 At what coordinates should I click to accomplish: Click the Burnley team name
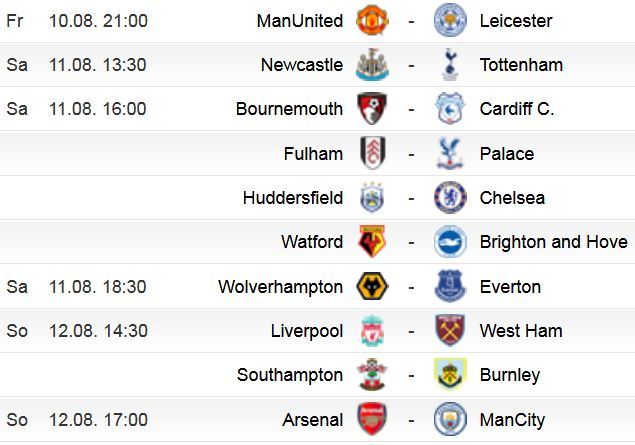point(510,375)
